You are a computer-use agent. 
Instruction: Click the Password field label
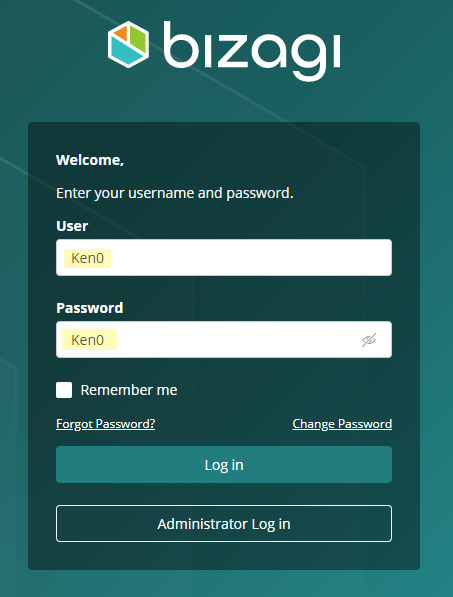90,308
